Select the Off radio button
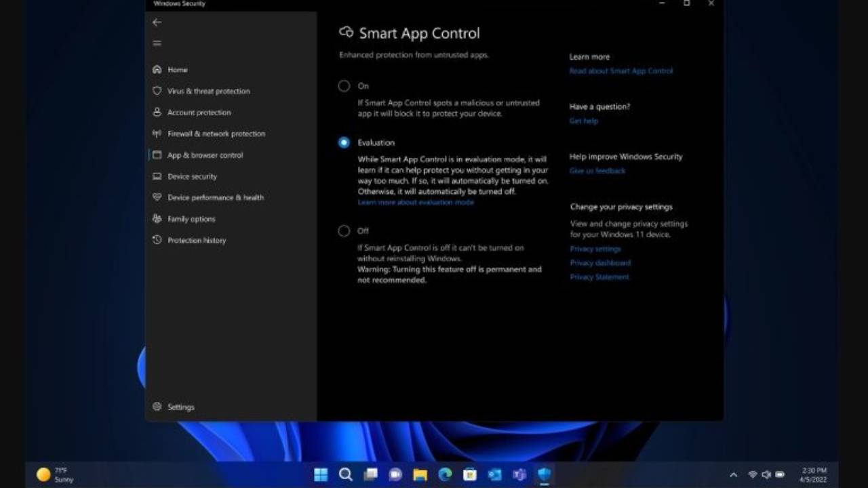 point(344,231)
